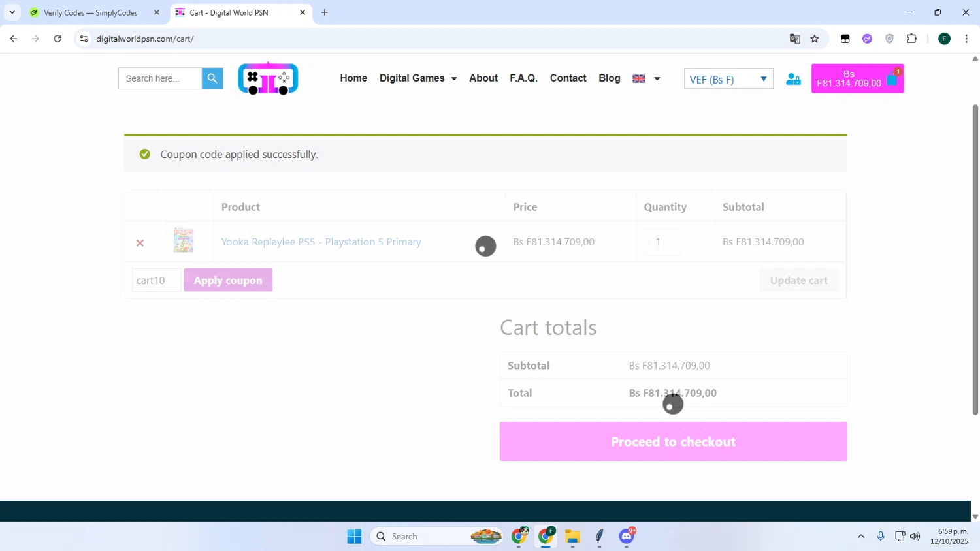Open the user account icon in header
980x551 pixels.
(x=793, y=79)
